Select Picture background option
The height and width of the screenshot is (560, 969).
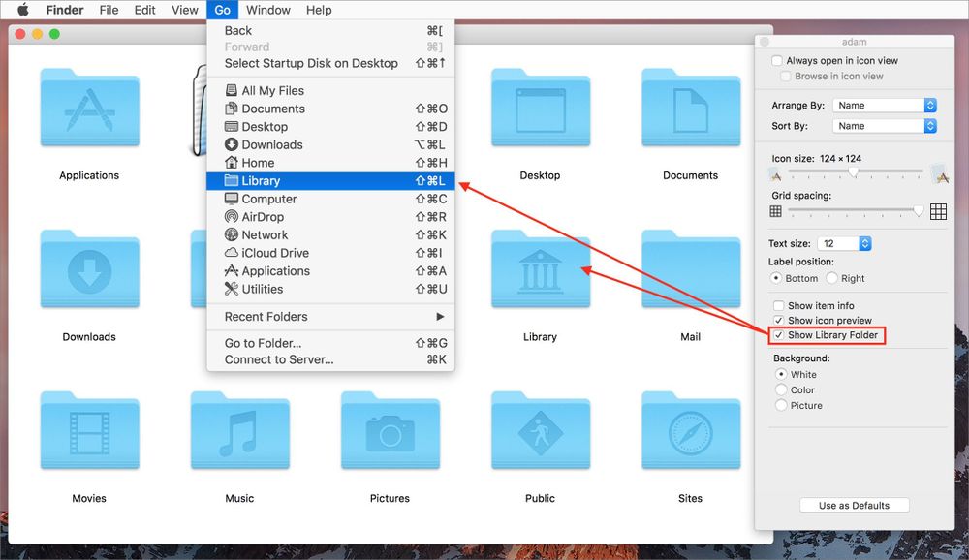[x=781, y=406]
